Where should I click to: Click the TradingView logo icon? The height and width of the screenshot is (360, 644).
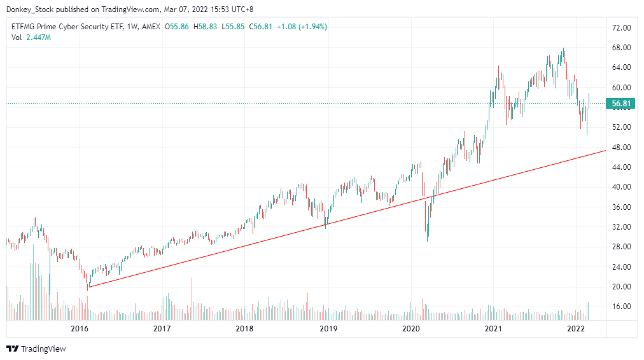[x=12, y=349]
